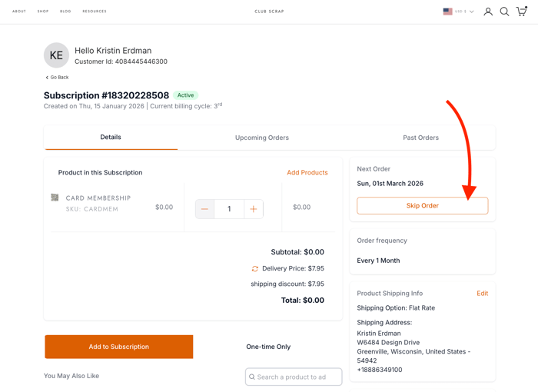Open the USD currency dropdown
The width and height of the screenshot is (538, 392).
click(459, 12)
